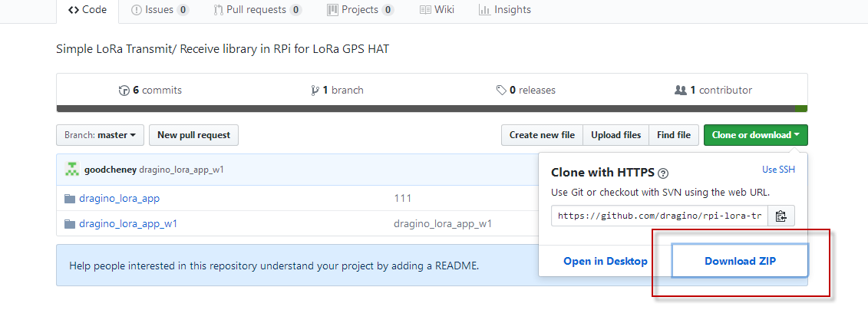The height and width of the screenshot is (320, 868).
Task: Click the folder icon beside dragino_lora_app
Action: point(69,198)
